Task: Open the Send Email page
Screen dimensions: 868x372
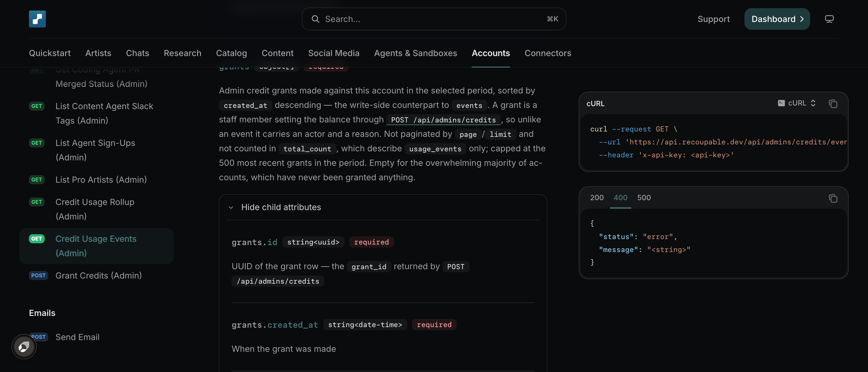Action: 96,337
